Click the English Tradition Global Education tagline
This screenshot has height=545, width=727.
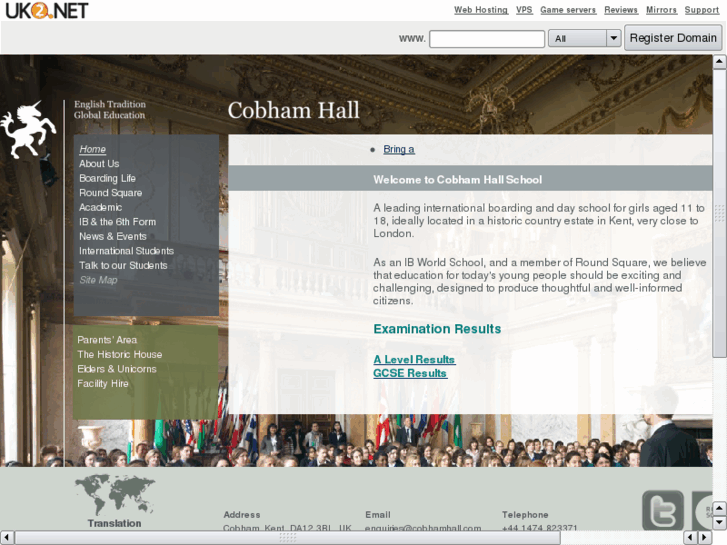[110, 110]
